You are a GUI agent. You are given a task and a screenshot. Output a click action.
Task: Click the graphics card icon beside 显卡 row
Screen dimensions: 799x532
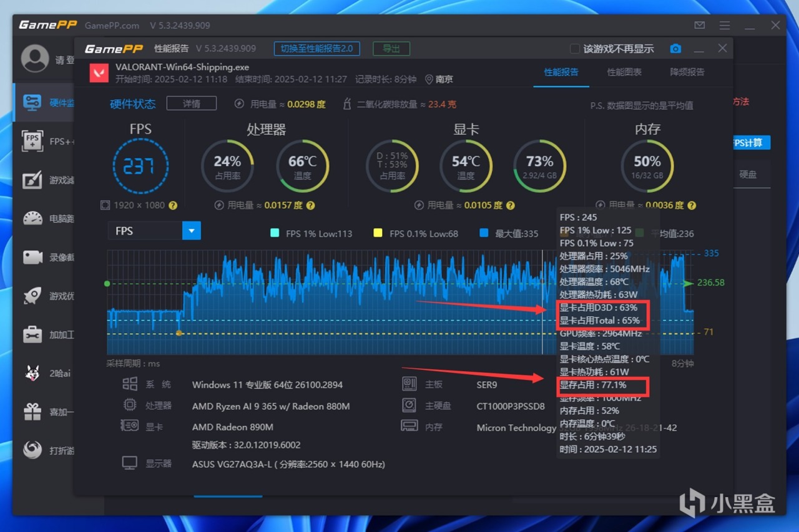tap(130, 426)
